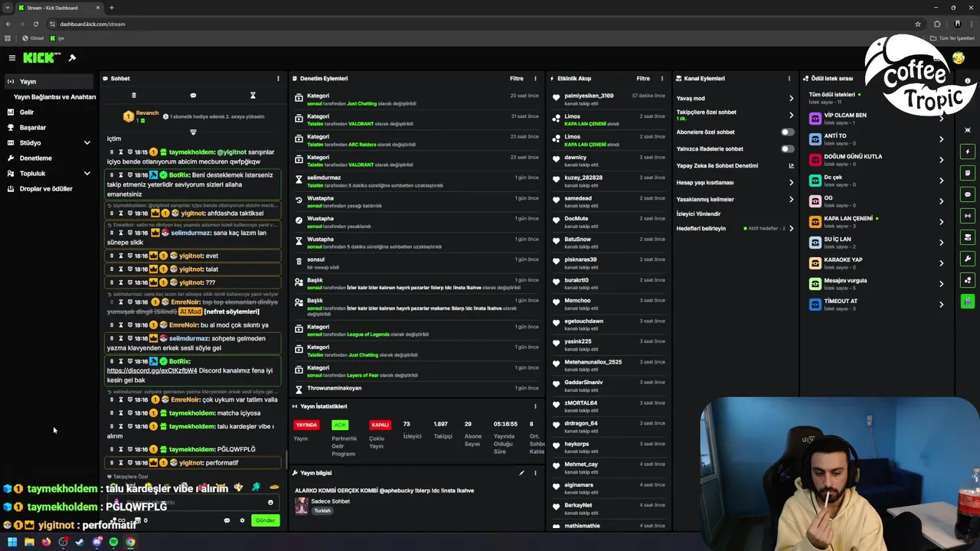Click the purple VİP OLCAM BEN reward icon

point(815,118)
